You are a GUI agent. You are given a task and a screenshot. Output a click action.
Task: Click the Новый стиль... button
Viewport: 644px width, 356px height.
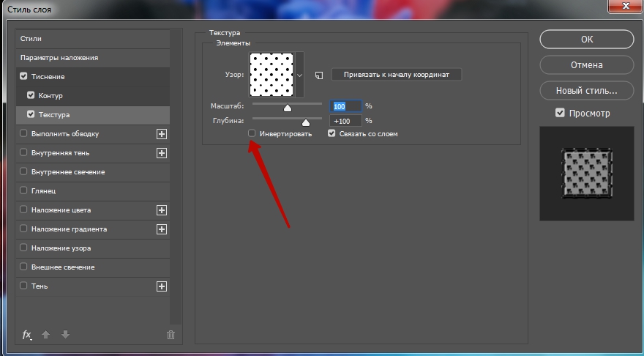pyautogui.click(x=587, y=90)
